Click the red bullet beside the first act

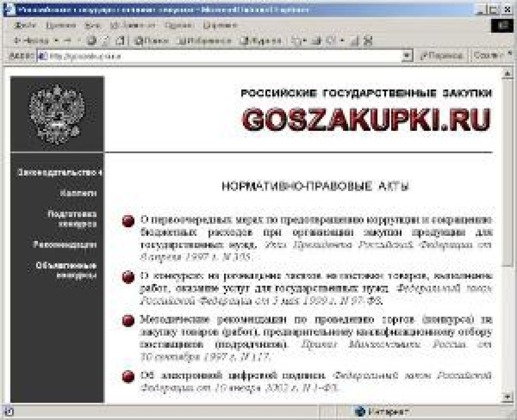click(128, 221)
